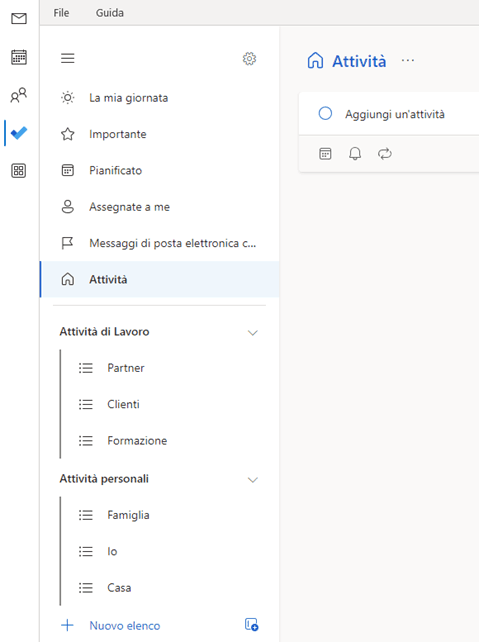Viewport: 479px width, 642px height.
Task: Set task repeat with the loop icon
Action: [384, 154]
